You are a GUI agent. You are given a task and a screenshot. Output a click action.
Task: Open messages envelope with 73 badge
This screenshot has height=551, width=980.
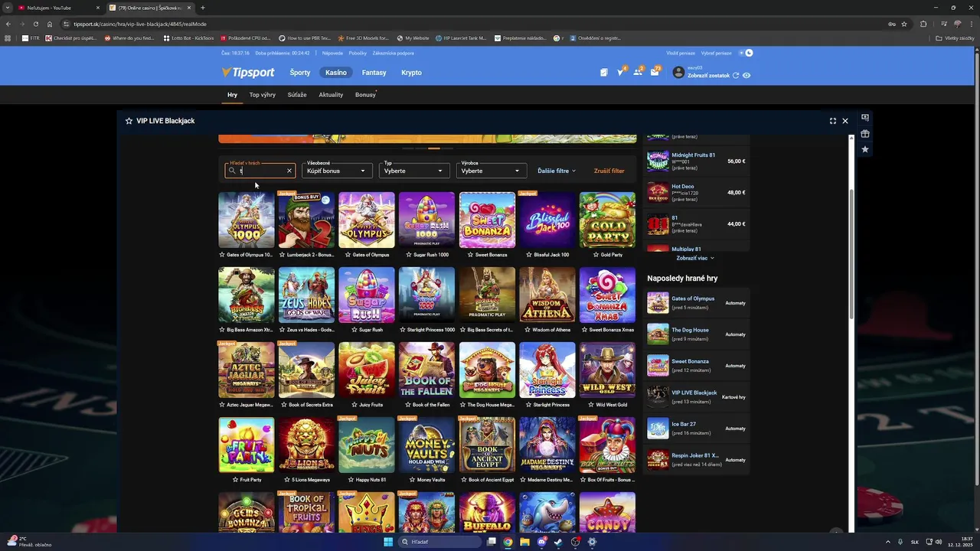pos(655,73)
